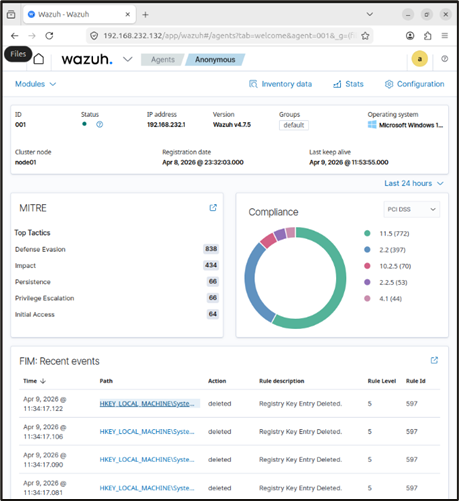This screenshot has width=459, height=501.
Task: Toggle the 10.2.5 red legend item
Action: click(388, 266)
